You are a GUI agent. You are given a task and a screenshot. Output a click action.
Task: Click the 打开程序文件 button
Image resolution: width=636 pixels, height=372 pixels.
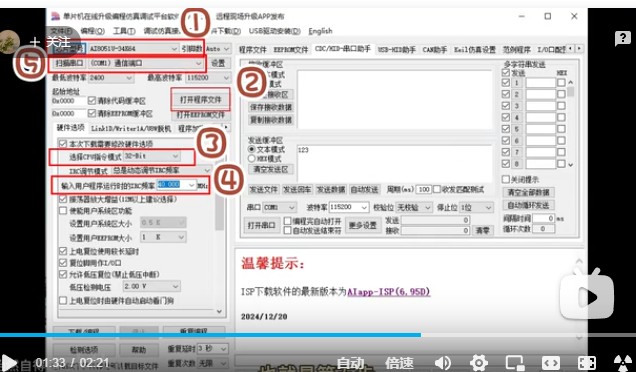click(x=200, y=99)
